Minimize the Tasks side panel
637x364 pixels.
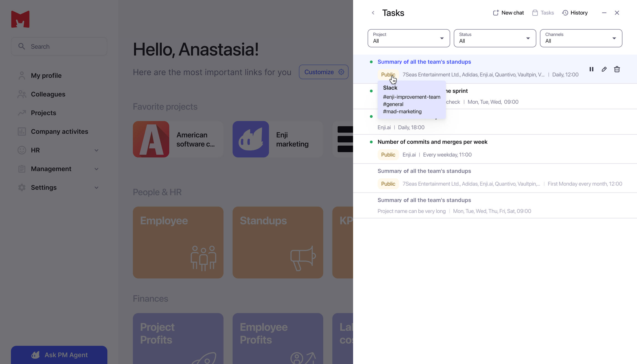pos(604,13)
